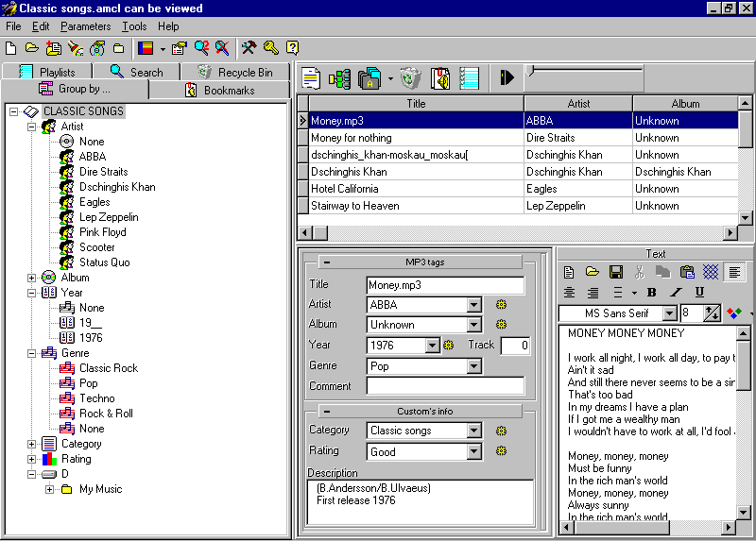Click the yellow gear icon next to Artist field
The width and height of the screenshot is (756, 541).
(502, 304)
